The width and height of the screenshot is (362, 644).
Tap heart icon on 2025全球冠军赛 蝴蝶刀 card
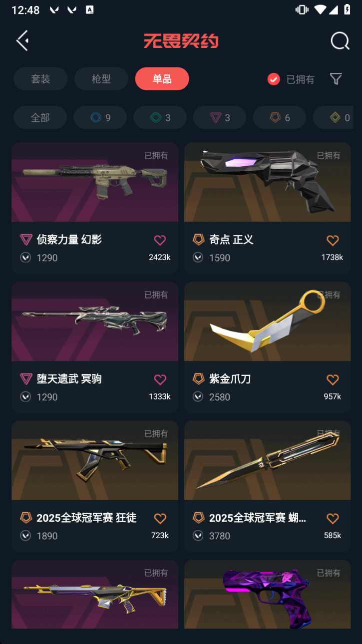tap(333, 518)
